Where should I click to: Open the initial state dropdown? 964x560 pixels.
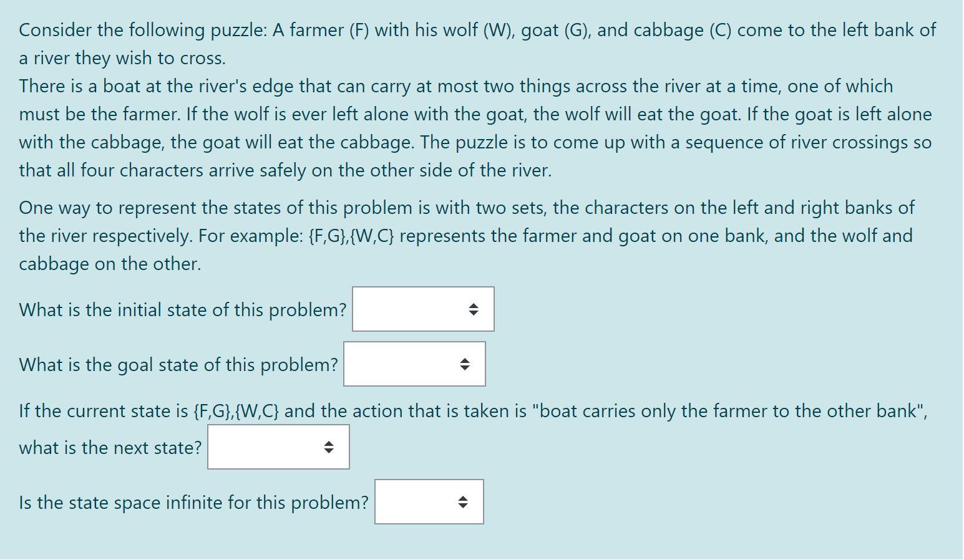click(x=422, y=309)
